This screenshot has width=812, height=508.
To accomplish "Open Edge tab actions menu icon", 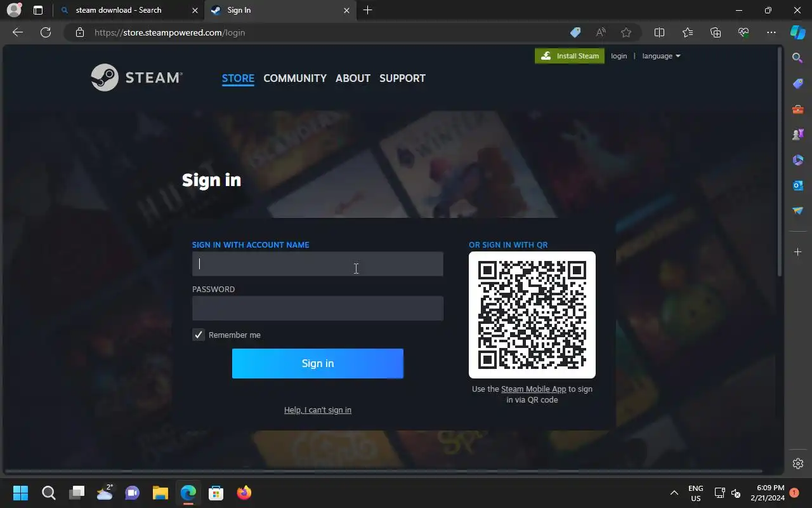I will point(38,10).
